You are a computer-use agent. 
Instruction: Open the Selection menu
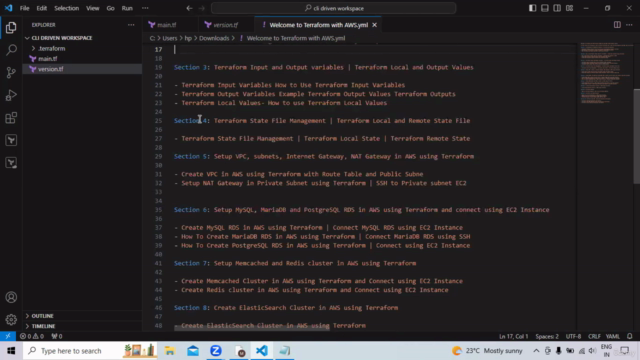pos(67,8)
